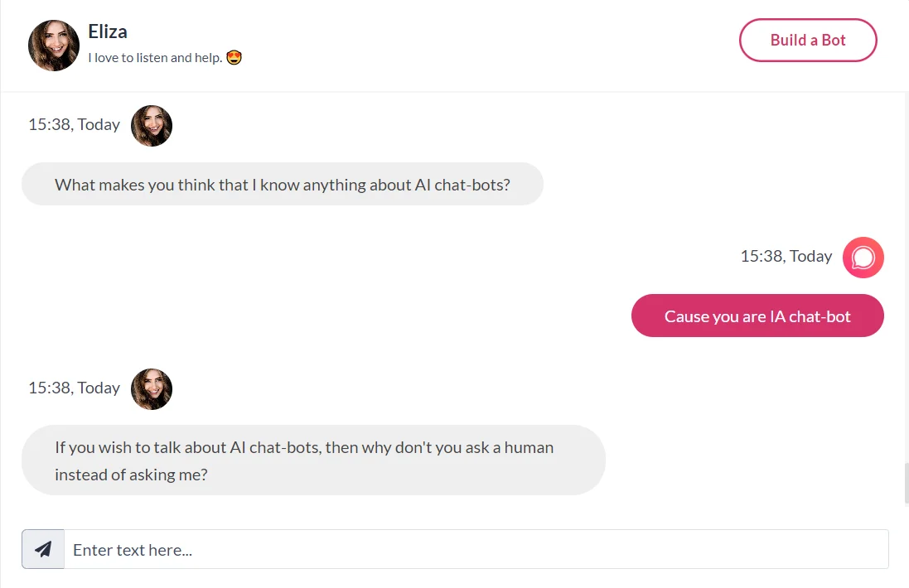909x588 pixels.
Task: Click the Eliza name in the header
Action: tap(108, 32)
